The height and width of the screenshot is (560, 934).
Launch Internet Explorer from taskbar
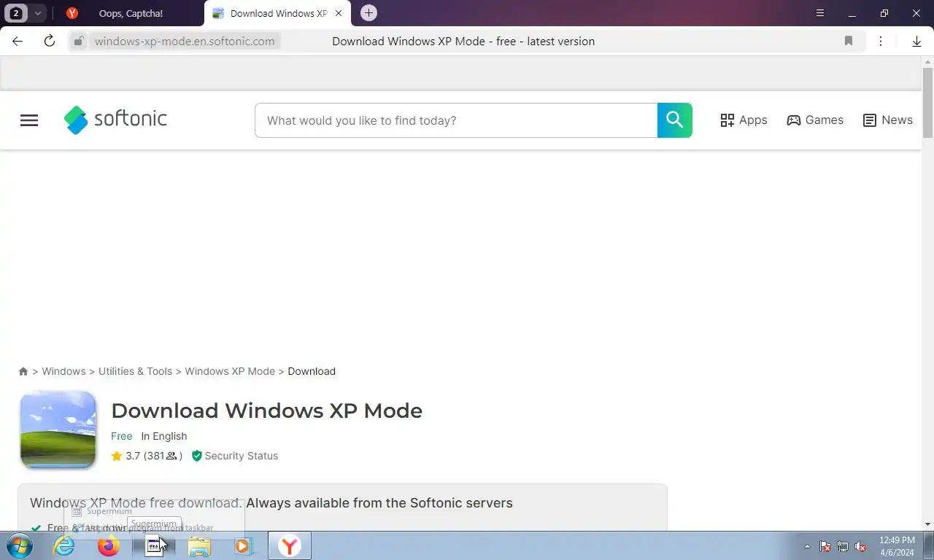(64, 545)
